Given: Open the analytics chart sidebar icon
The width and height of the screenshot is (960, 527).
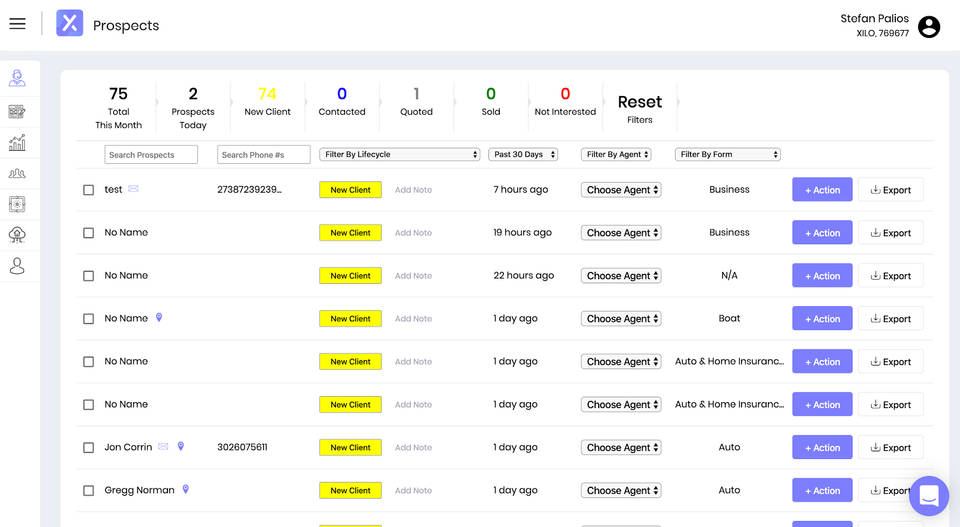Looking at the screenshot, I should pyautogui.click(x=17, y=143).
